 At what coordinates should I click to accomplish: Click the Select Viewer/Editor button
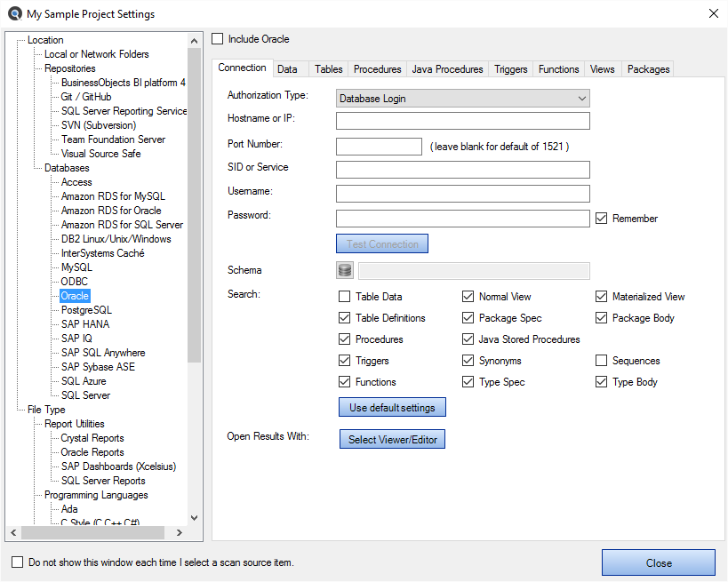[x=392, y=439]
